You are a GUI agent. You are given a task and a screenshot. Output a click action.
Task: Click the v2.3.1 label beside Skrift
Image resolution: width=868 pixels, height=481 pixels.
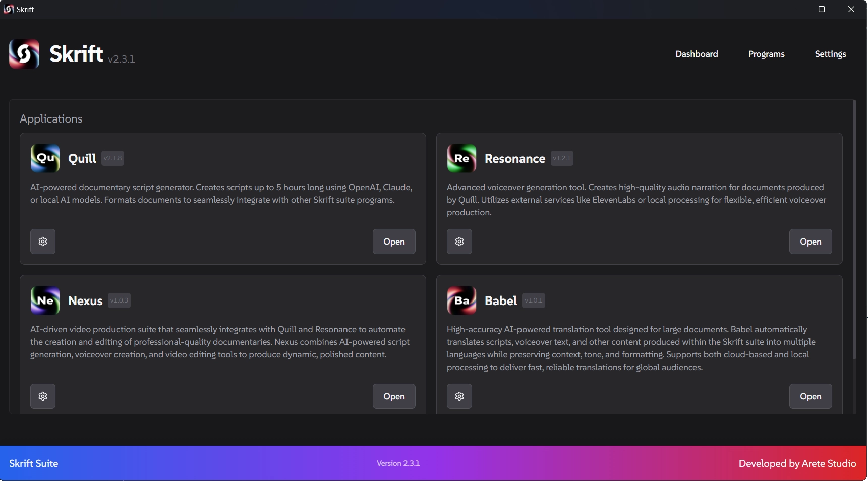pyautogui.click(x=122, y=59)
